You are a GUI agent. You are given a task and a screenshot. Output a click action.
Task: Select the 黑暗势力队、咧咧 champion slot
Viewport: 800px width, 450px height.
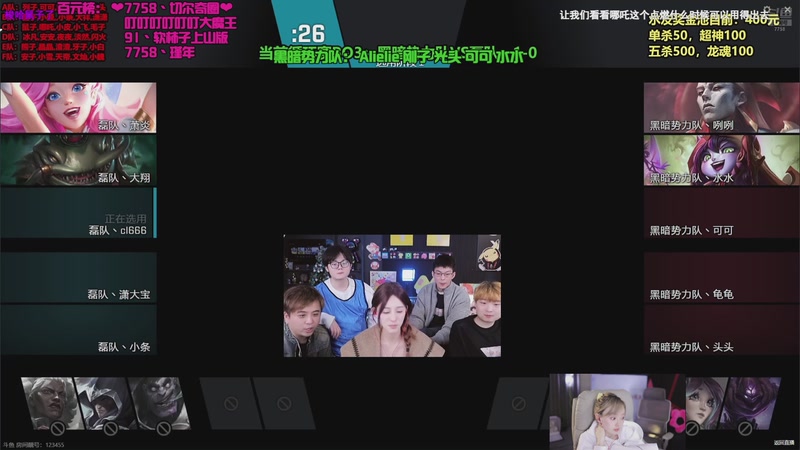pyautogui.click(x=721, y=108)
